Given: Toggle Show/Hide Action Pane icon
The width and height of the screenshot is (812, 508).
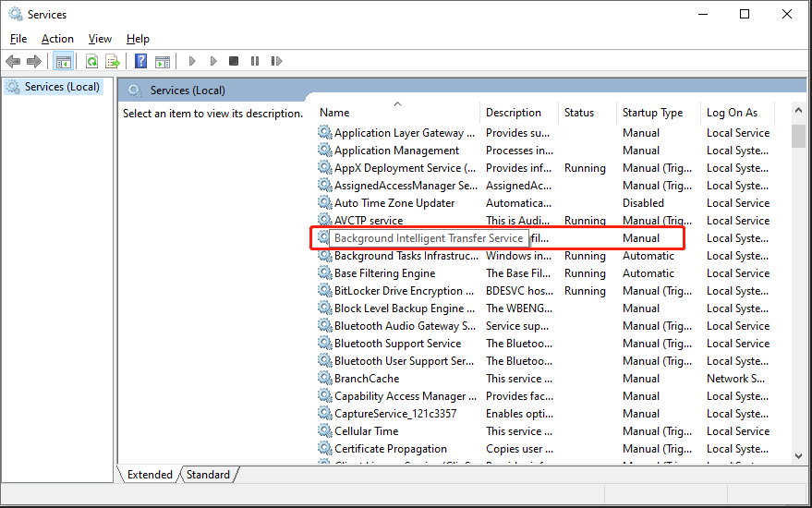Looking at the screenshot, I should click(x=163, y=62).
